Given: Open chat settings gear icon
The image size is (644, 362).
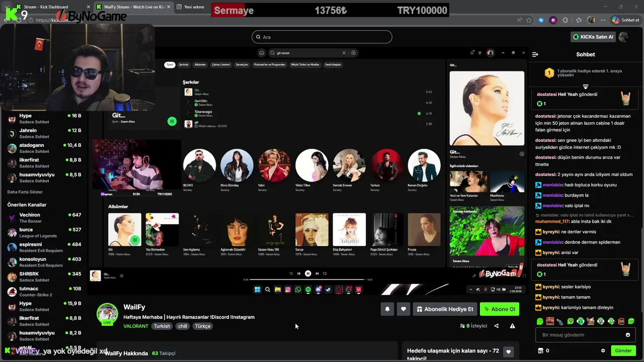Looking at the screenshot, I should point(603,350).
